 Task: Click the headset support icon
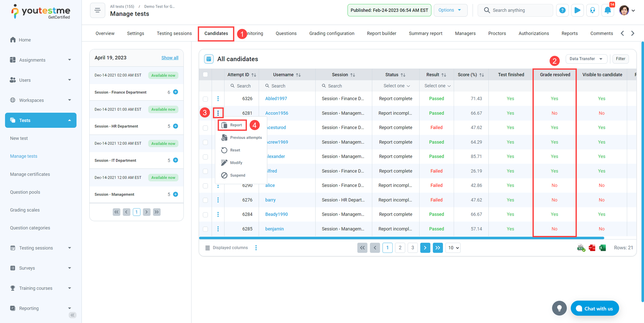pos(592,10)
